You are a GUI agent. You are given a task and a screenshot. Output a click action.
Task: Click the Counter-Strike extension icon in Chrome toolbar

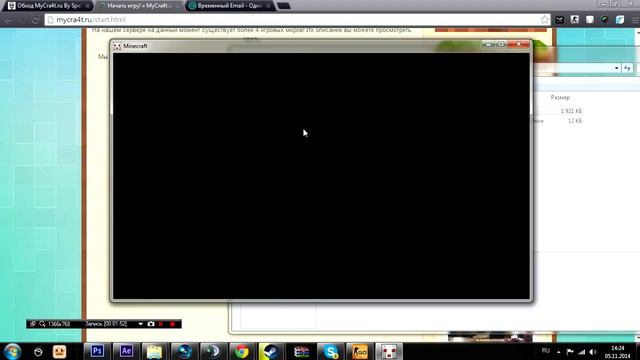coord(575,20)
